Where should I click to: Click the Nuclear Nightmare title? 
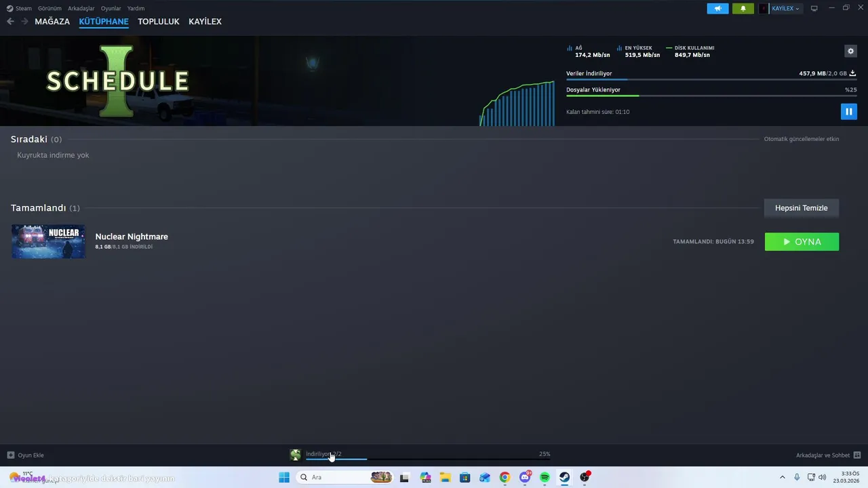pos(132,237)
